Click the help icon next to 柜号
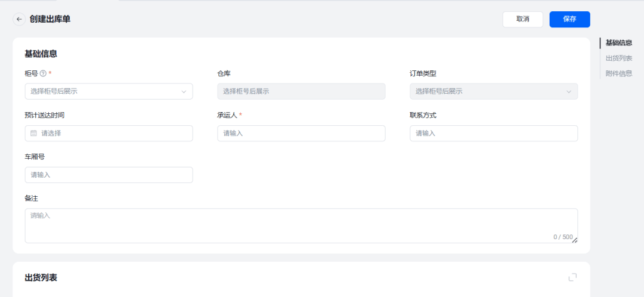The height and width of the screenshot is (297, 644). (x=43, y=73)
